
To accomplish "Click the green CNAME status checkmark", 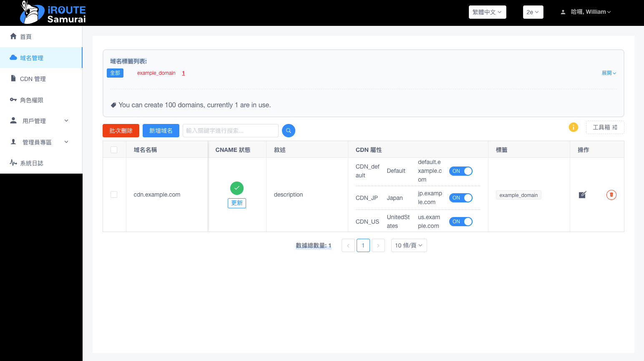I will (x=236, y=188).
